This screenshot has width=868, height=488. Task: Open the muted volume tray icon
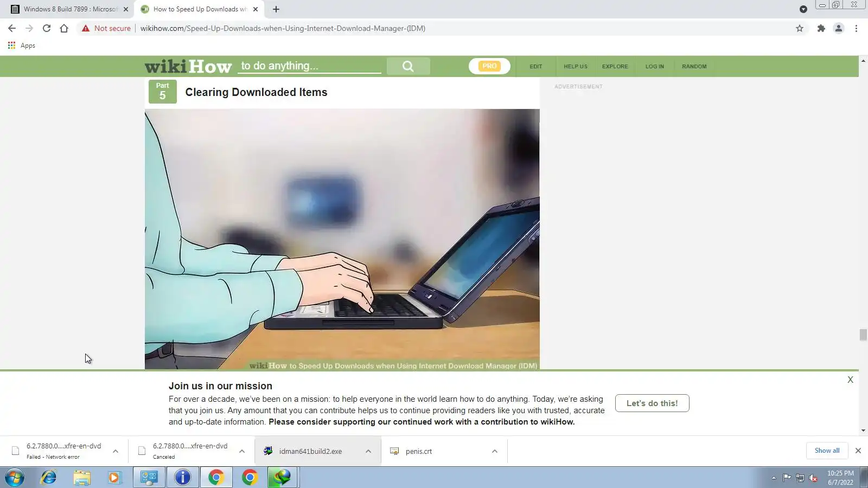(x=813, y=478)
